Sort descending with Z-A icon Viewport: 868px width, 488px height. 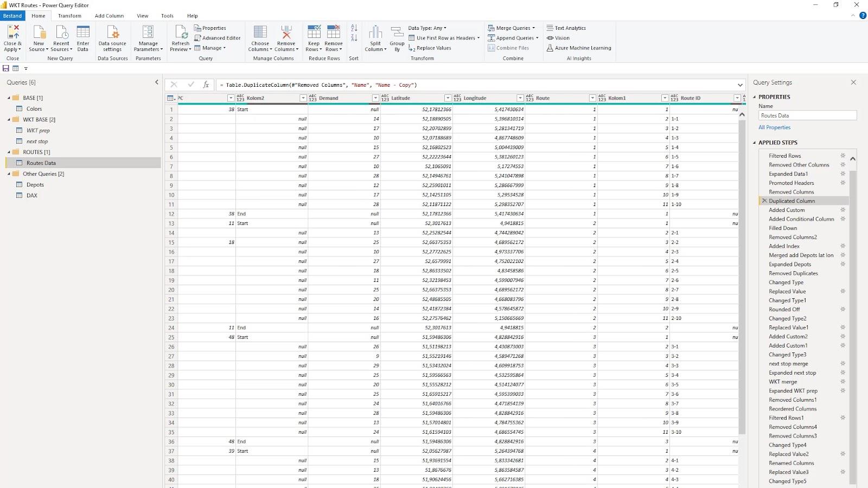[x=354, y=37]
